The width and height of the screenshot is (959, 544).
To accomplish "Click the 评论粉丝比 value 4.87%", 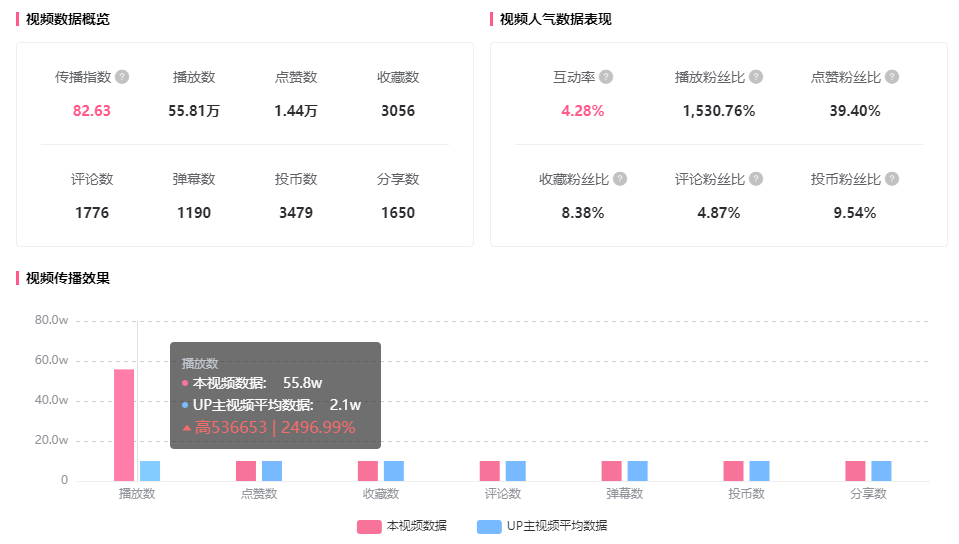I will pos(719,213).
